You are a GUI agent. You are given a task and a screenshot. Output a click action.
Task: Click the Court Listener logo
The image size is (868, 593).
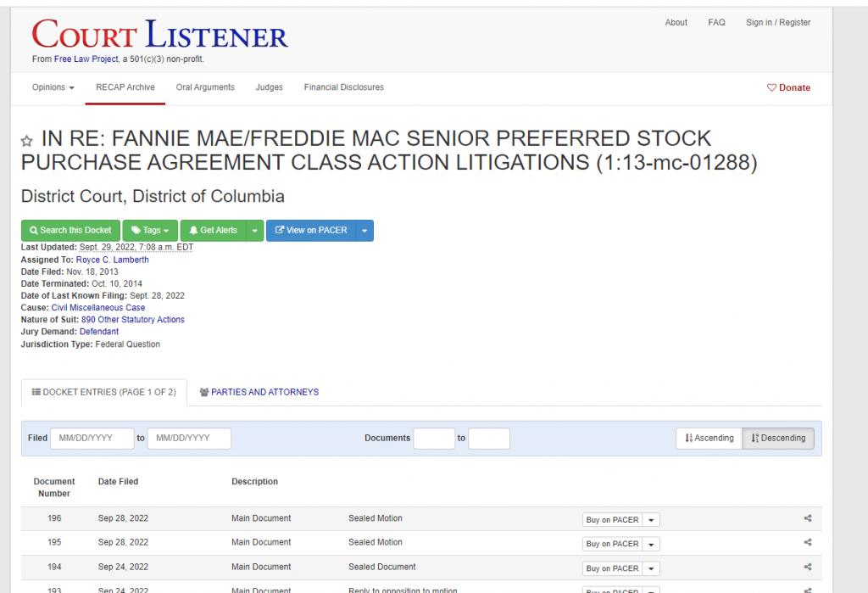point(159,34)
